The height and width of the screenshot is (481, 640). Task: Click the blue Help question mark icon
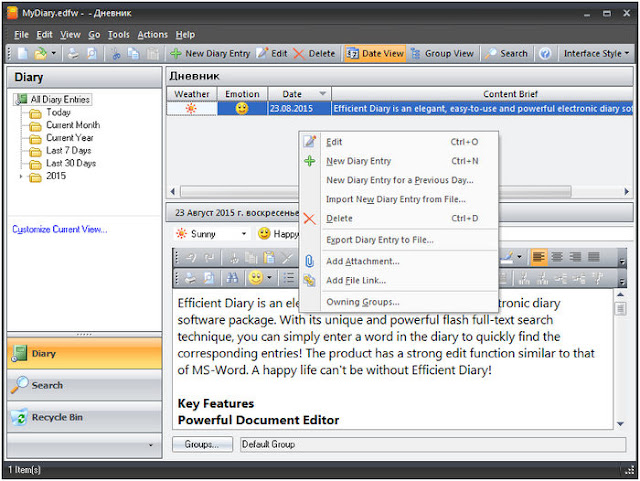545,53
